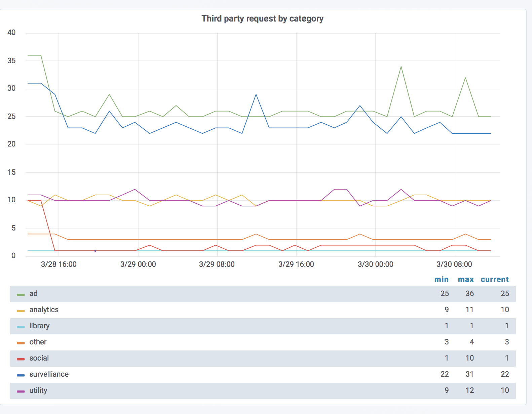Click the ad max value 36
This screenshot has width=532, height=414.
(470, 294)
